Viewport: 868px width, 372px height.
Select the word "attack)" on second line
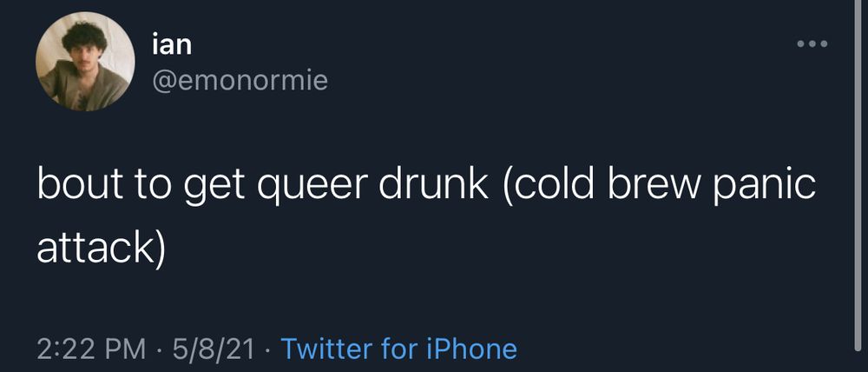(102, 245)
